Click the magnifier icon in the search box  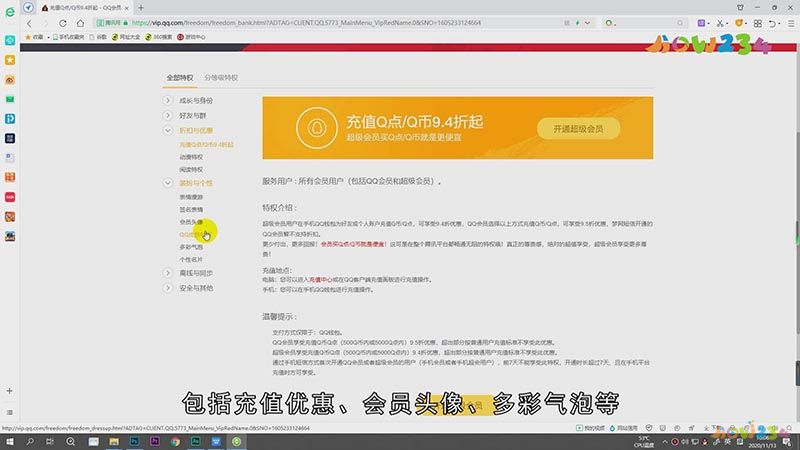pyautogui.click(x=680, y=23)
